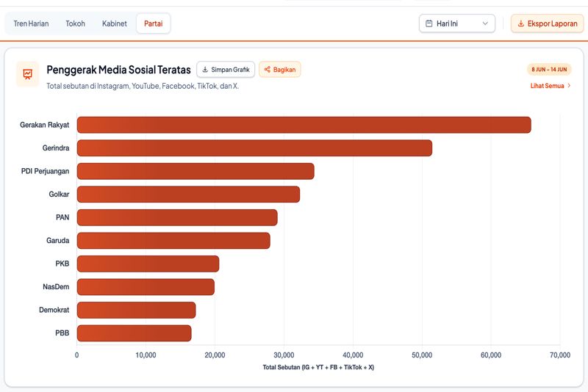Select the Gerakan Rakyat bar
The width and height of the screenshot is (588, 392).
pyautogui.click(x=304, y=125)
